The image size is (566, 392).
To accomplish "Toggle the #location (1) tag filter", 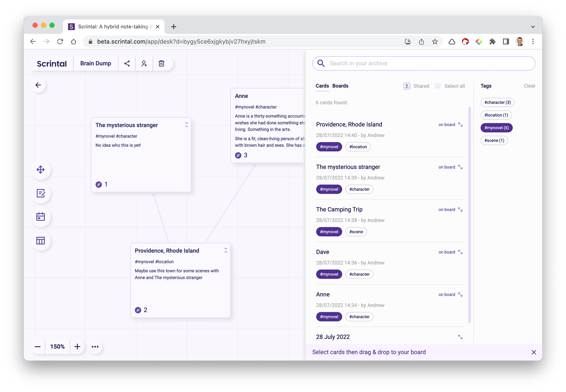I will 496,115.
